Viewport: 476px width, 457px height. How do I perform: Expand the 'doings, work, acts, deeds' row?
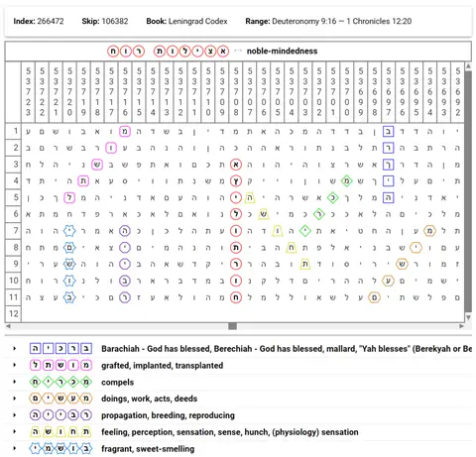tap(14, 399)
